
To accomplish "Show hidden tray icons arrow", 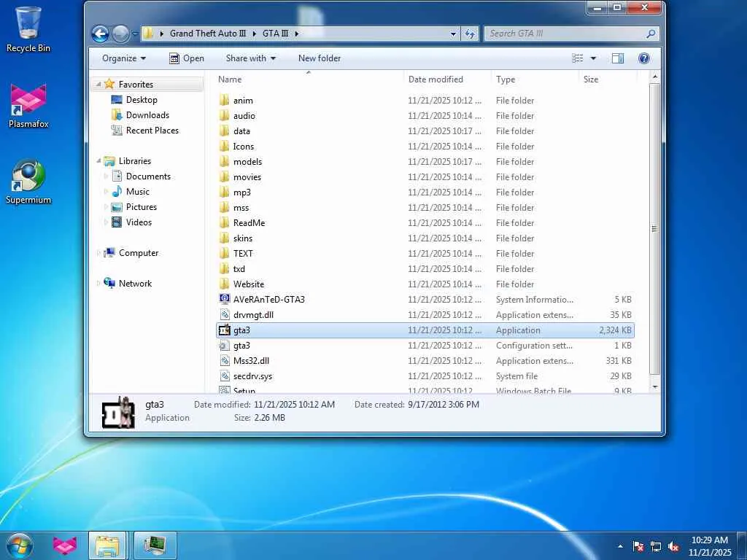I will pyautogui.click(x=620, y=546).
